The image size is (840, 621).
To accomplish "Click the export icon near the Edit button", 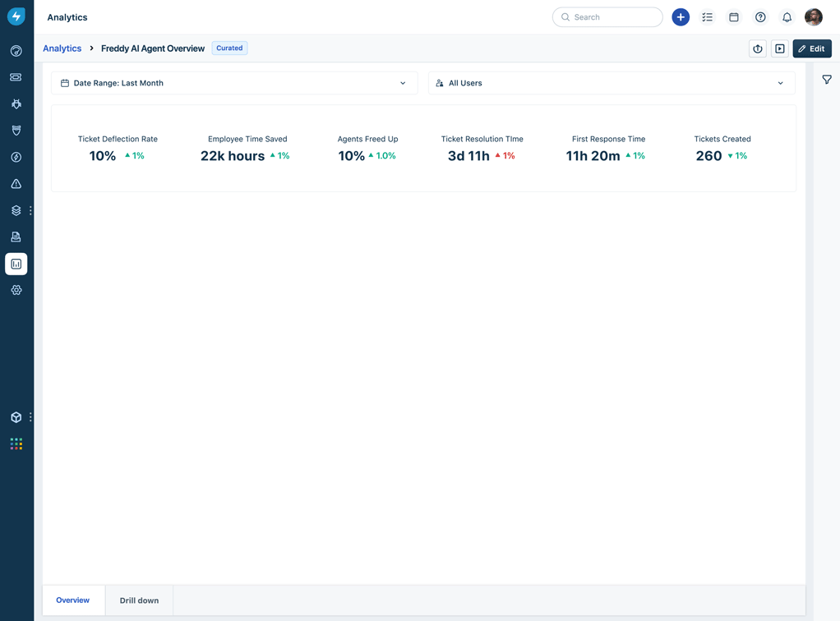I will pos(757,48).
